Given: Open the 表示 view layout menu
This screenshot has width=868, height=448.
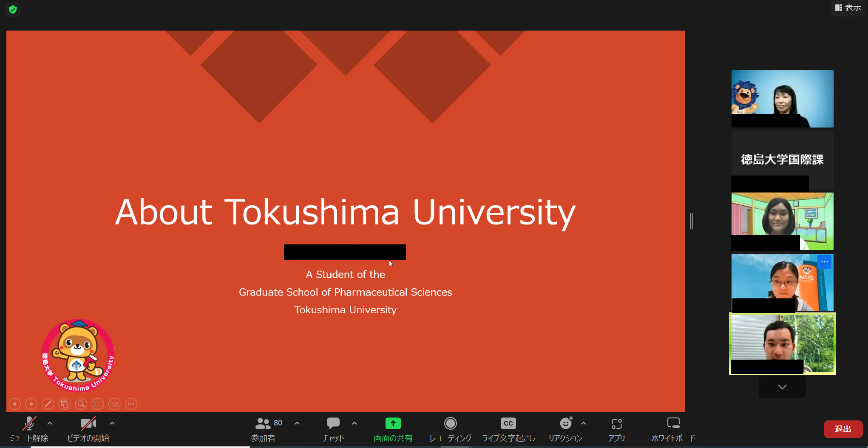Looking at the screenshot, I should (848, 8).
